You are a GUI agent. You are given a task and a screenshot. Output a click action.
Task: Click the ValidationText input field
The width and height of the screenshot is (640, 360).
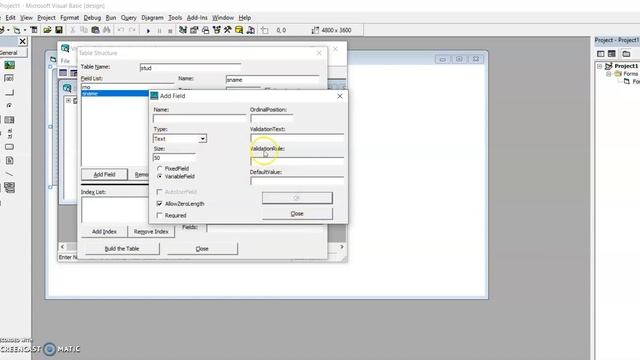tap(297, 138)
